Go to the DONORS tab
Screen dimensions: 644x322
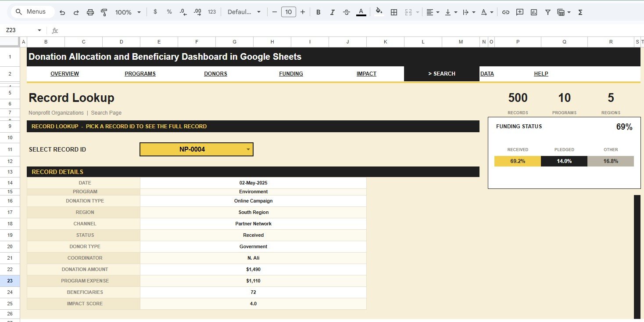pos(215,74)
